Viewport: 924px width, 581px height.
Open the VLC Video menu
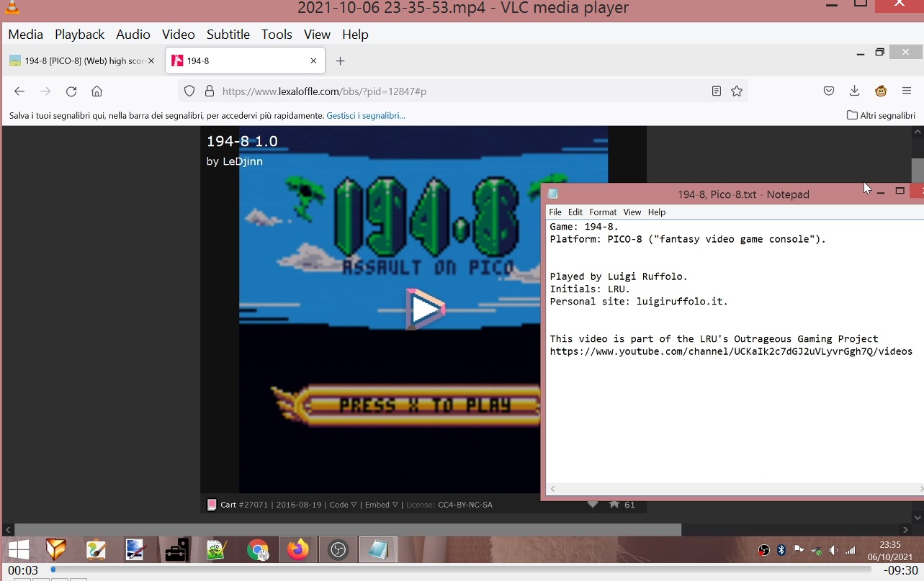point(178,34)
